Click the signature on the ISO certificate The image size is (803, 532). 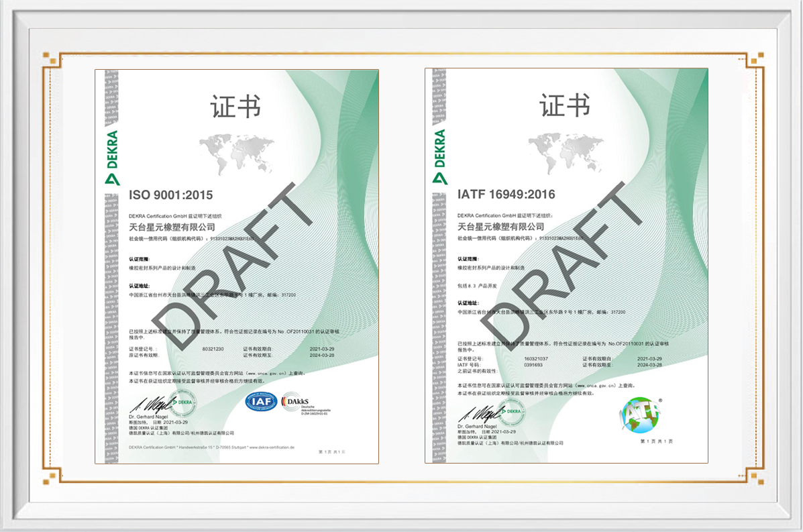click(x=152, y=405)
